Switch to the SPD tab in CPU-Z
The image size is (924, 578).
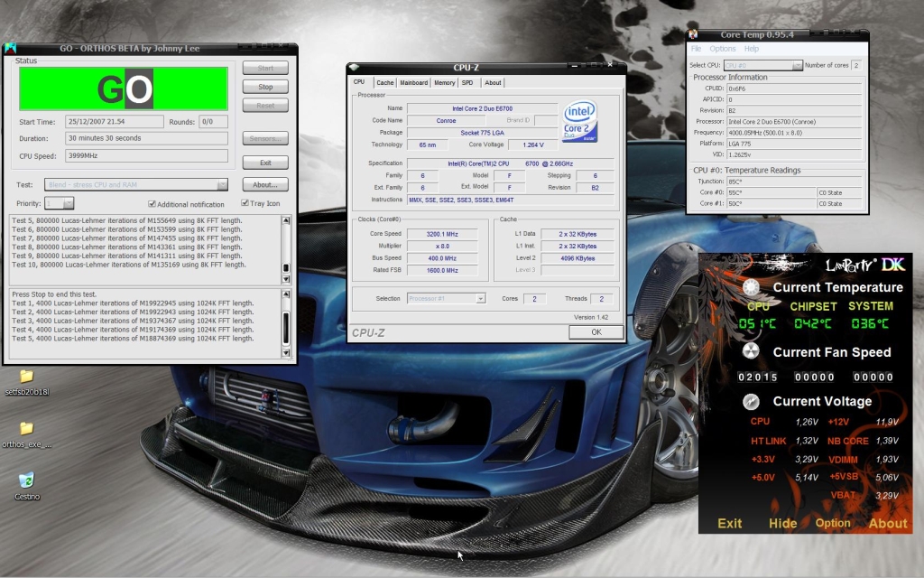tap(467, 83)
